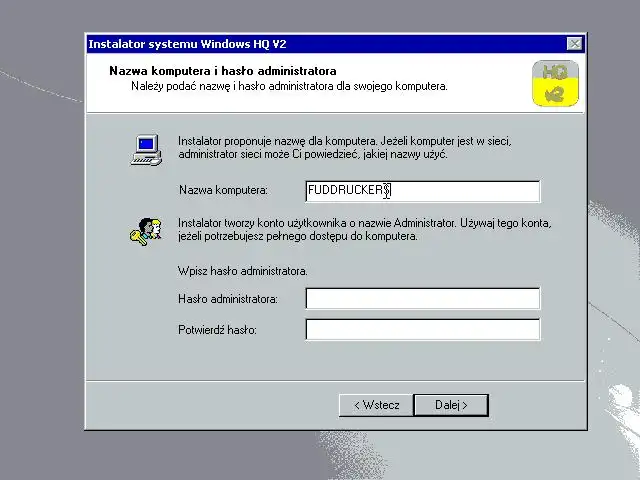Go back with the Wstecz button

(x=376, y=405)
